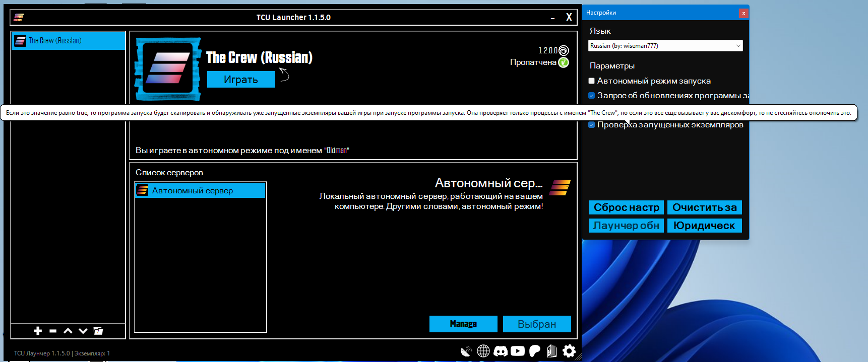Screen dimensions: 868x362
Task: Move the selected game up with the arrow
Action: click(68, 331)
